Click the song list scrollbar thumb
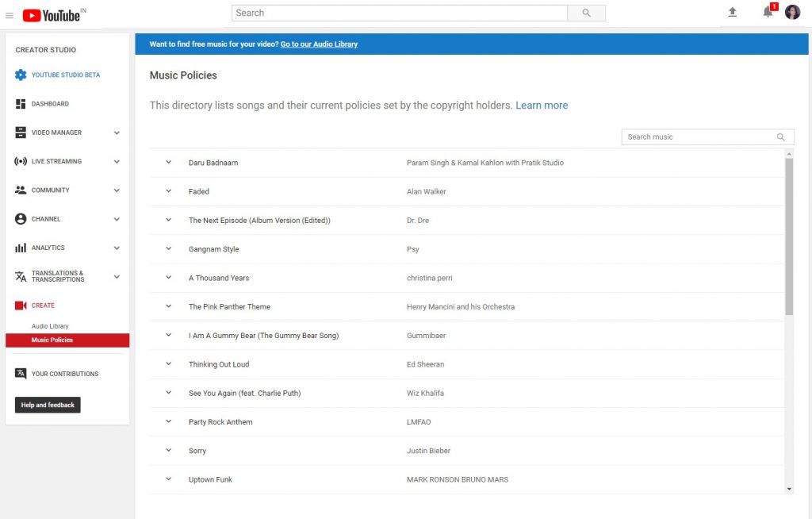 [789, 236]
